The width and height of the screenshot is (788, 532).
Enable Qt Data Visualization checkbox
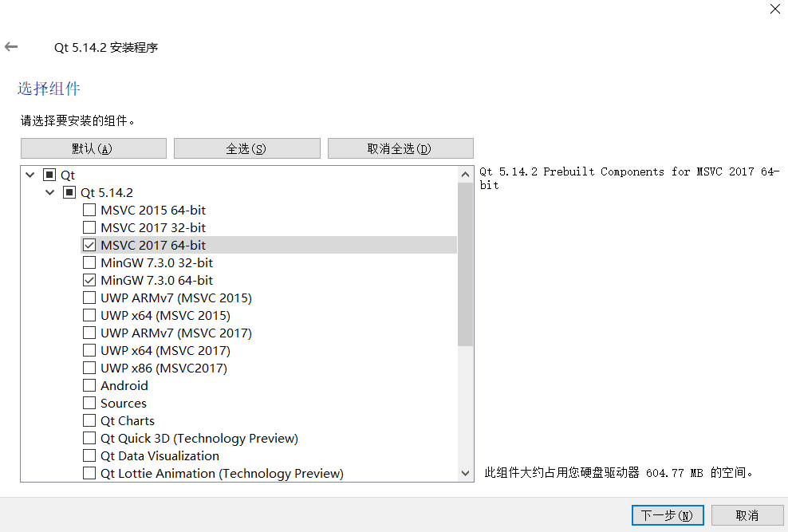pyautogui.click(x=89, y=456)
